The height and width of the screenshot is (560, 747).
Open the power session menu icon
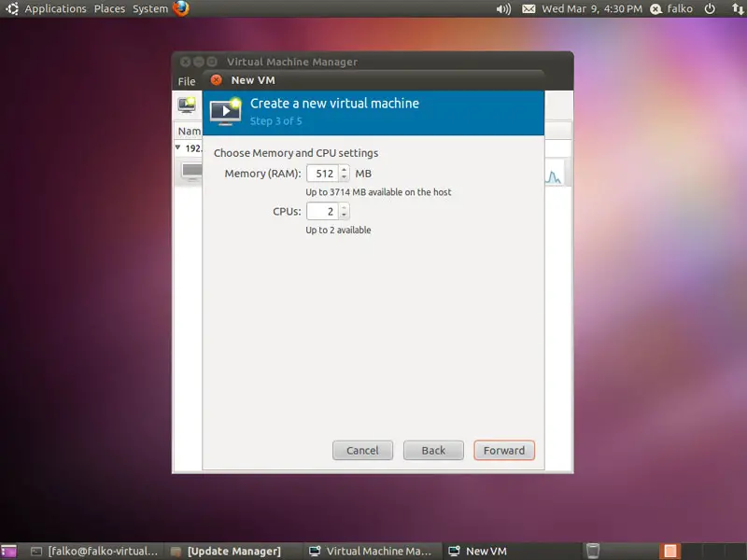(x=710, y=8)
